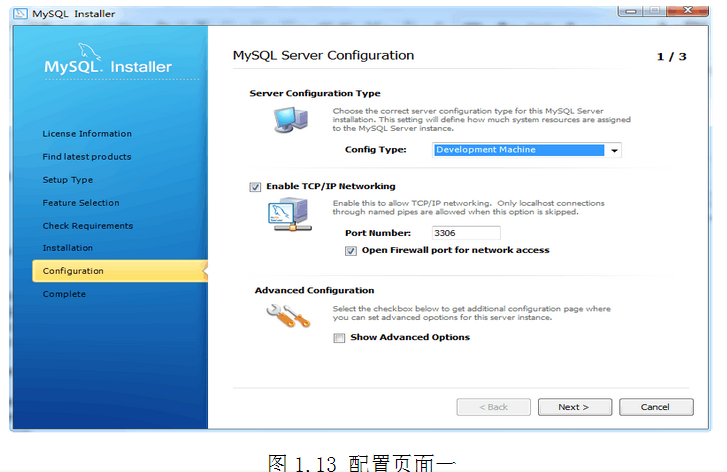
Task: Click the MySQL Server Configuration title
Action: 323,55
